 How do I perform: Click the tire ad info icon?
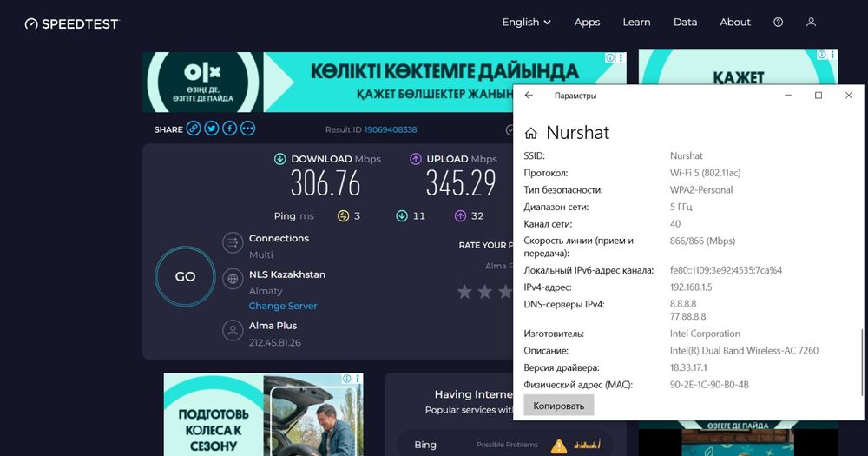click(x=346, y=379)
